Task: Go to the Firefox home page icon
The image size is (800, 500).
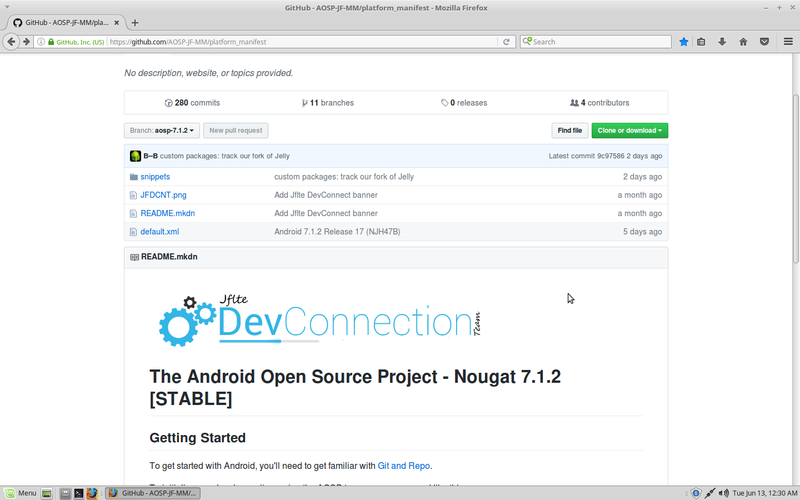Action: 743,42
